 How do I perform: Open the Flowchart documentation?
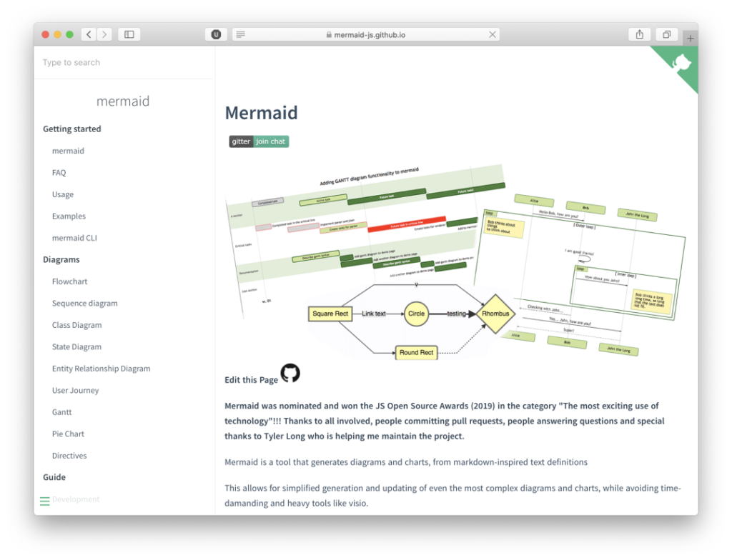69,281
